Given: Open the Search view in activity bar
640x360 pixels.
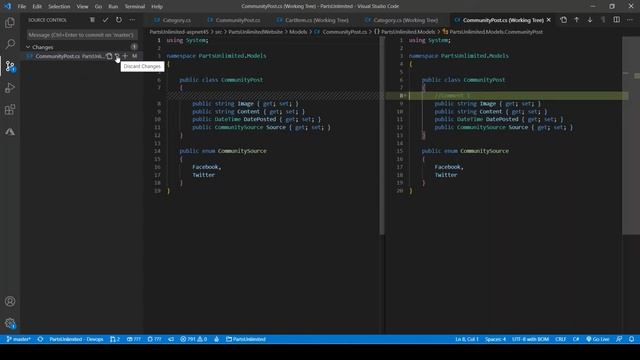Looking at the screenshot, I should pos(10,44).
